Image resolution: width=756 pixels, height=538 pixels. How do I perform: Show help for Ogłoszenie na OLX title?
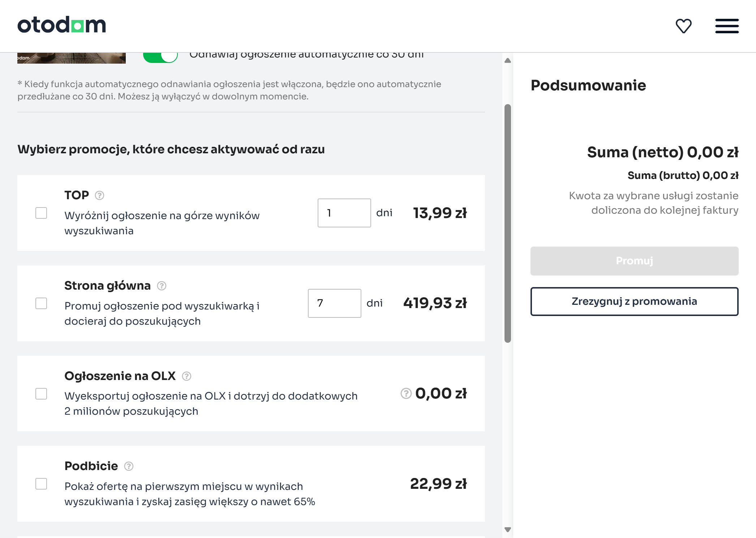[186, 376]
